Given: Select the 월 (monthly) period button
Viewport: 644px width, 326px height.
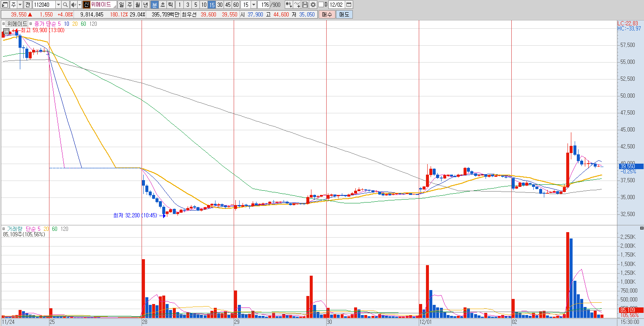Looking at the screenshot, I should [x=138, y=5].
